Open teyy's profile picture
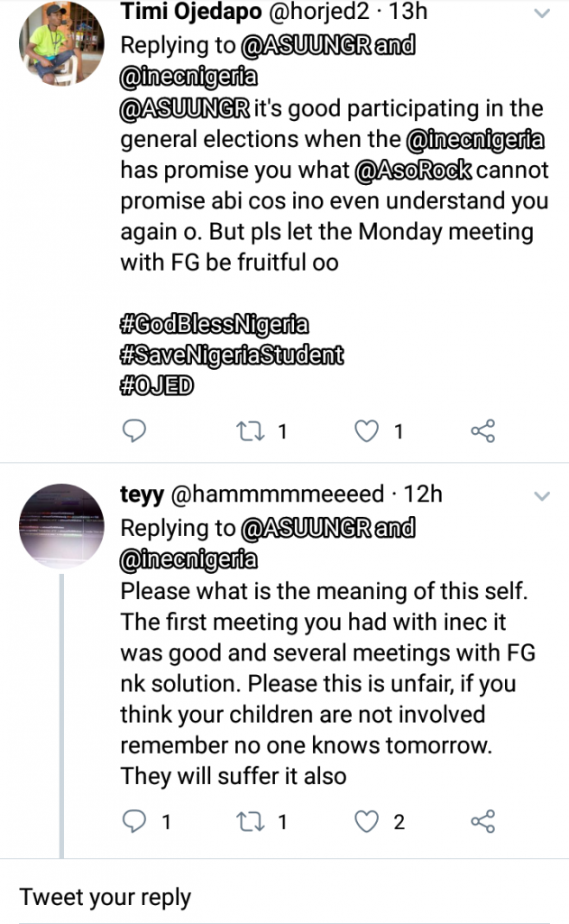 tap(61, 526)
